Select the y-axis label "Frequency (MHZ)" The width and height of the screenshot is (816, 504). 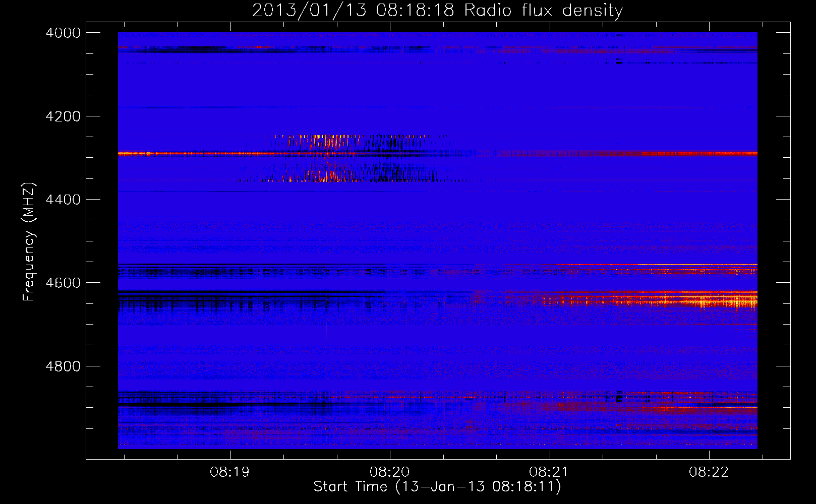29,242
